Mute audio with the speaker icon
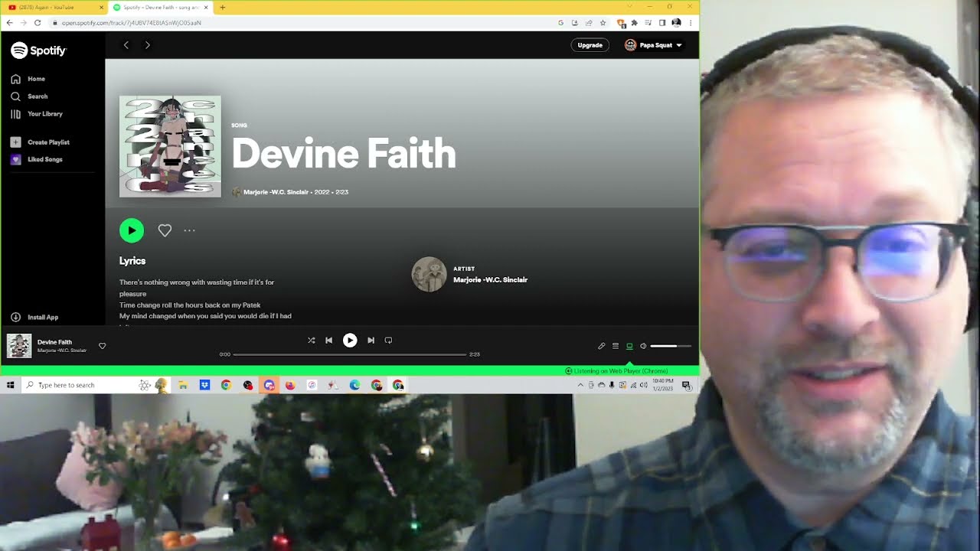 [x=643, y=346]
